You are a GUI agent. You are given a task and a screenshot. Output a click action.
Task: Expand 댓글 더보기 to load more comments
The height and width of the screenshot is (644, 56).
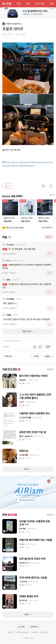pyautogui.click(x=28, y=332)
